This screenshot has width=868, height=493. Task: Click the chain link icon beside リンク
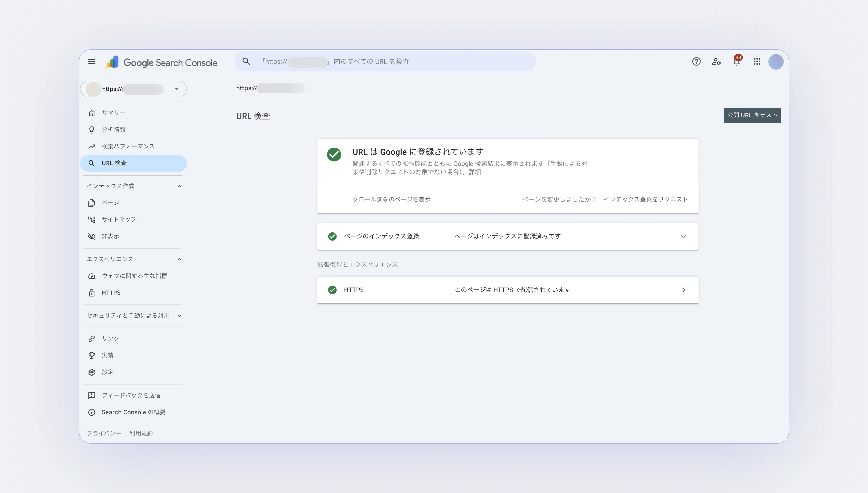coord(91,339)
